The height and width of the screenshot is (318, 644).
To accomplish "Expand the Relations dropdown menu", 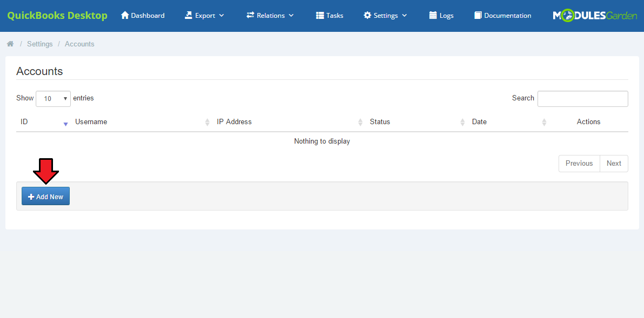I will point(270,16).
